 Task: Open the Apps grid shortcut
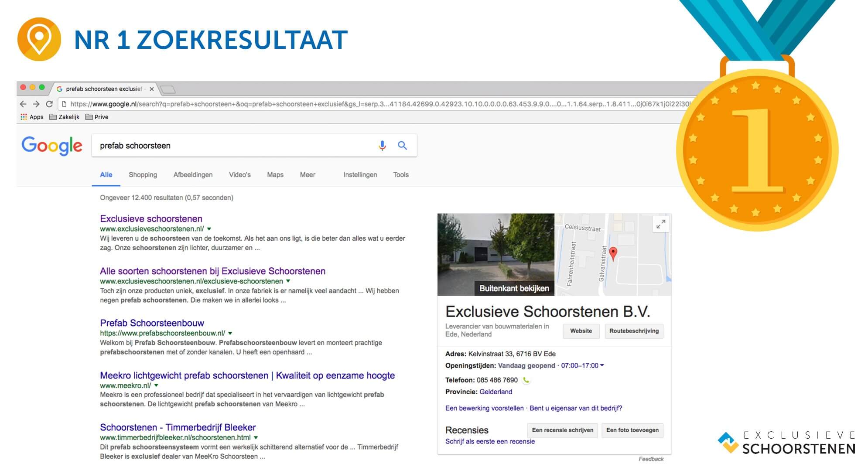pyautogui.click(x=32, y=117)
